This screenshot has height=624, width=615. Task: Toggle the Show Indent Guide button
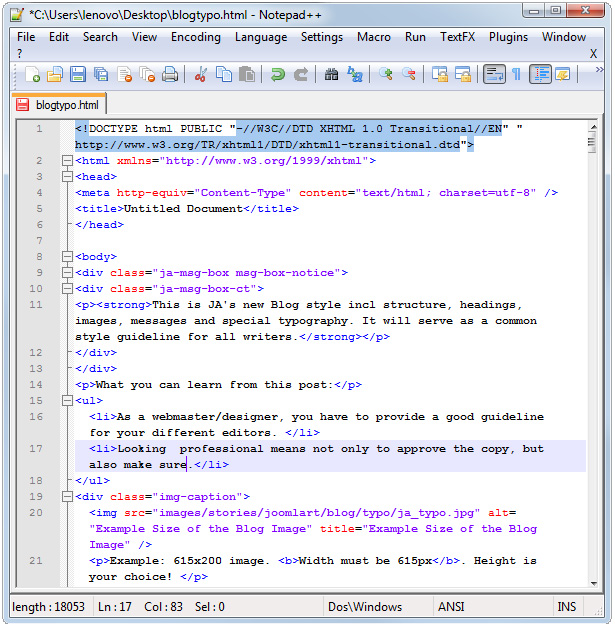[x=540, y=75]
